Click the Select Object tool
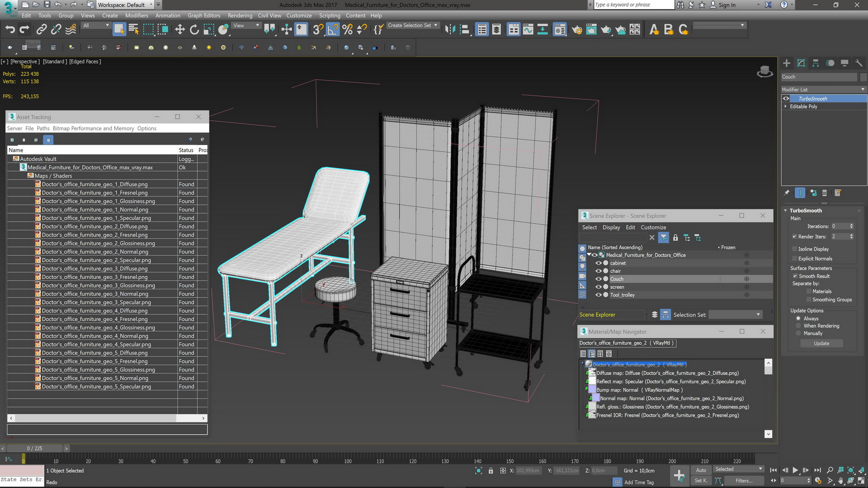This screenshot has width=868, height=488. (119, 30)
